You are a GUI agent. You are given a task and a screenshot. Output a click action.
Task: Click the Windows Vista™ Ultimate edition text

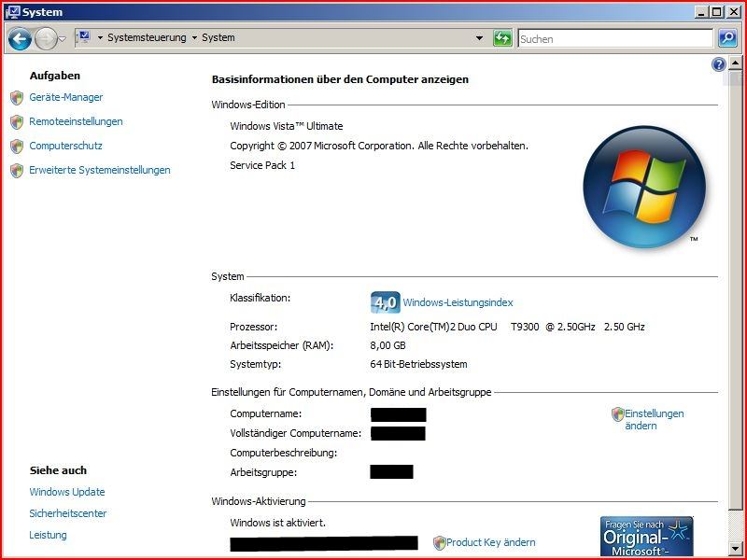(287, 126)
